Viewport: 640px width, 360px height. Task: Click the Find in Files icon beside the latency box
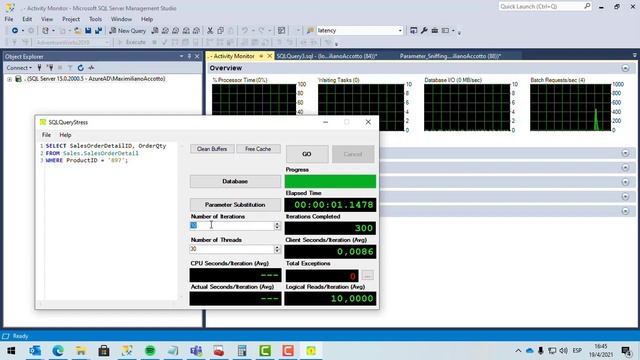(310, 31)
